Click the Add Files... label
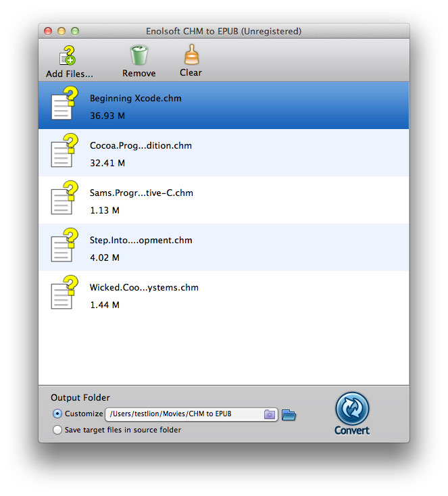 [x=70, y=74]
